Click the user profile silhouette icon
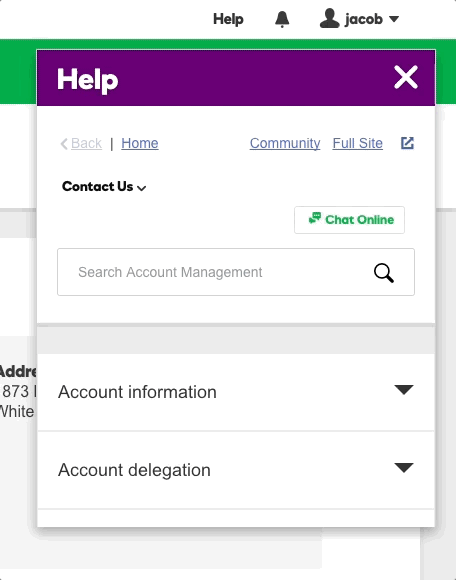Image resolution: width=456 pixels, height=580 pixels. (330, 18)
